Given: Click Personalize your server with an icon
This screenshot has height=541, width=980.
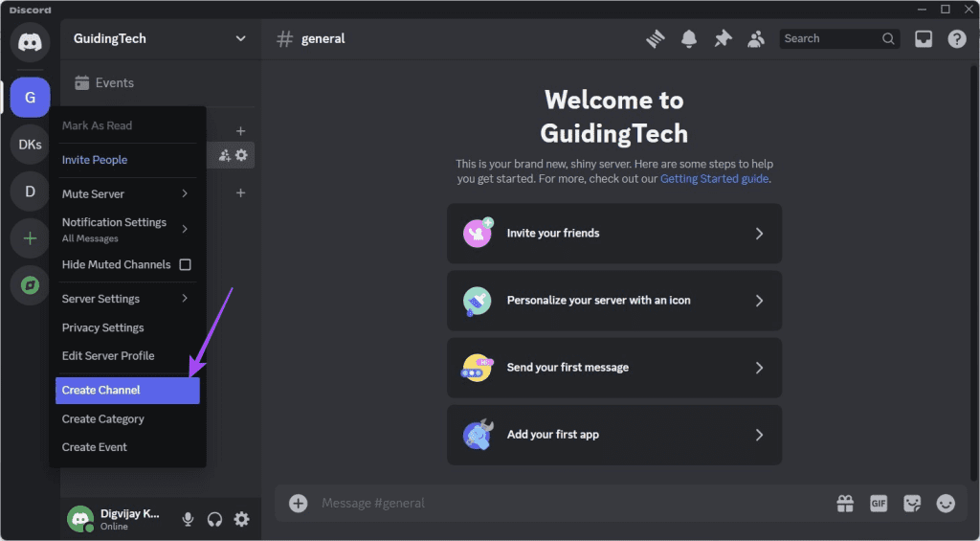Looking at the screenshot, I should pos(614,301).
